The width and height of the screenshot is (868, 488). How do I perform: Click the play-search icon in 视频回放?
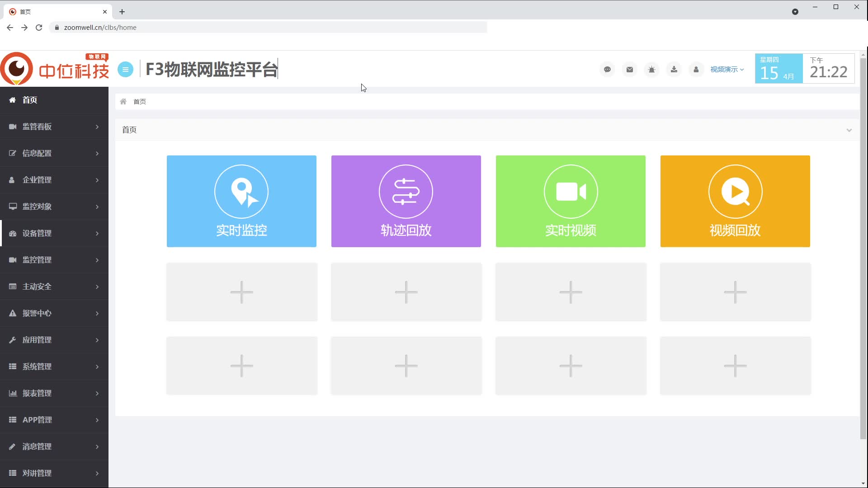click(x=735, y=192)
